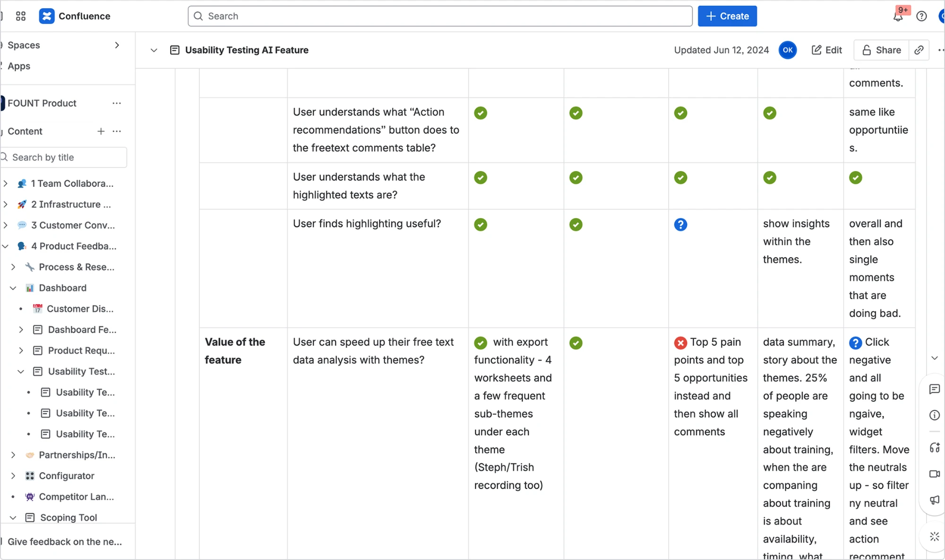Click the Create button
The image size is (945, 560).
pyautogui.click(x=727, y=16)
